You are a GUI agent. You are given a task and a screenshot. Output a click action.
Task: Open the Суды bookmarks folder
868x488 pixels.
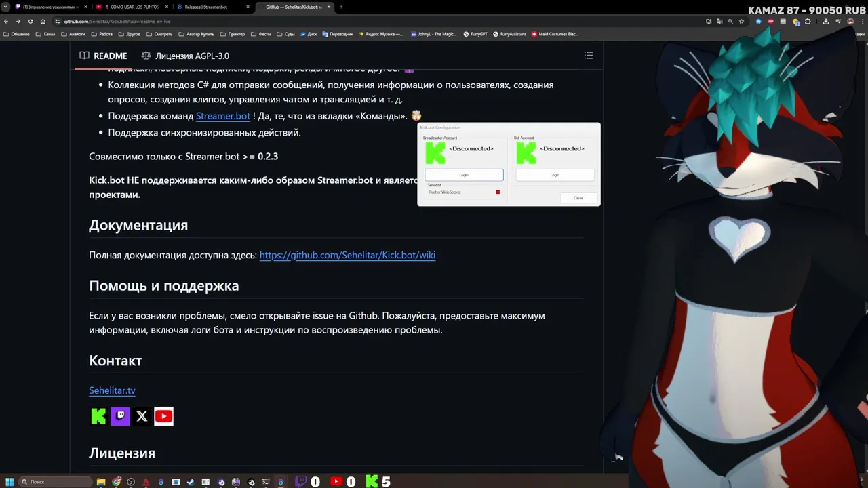pyautogui.click(x=285, y=34)
